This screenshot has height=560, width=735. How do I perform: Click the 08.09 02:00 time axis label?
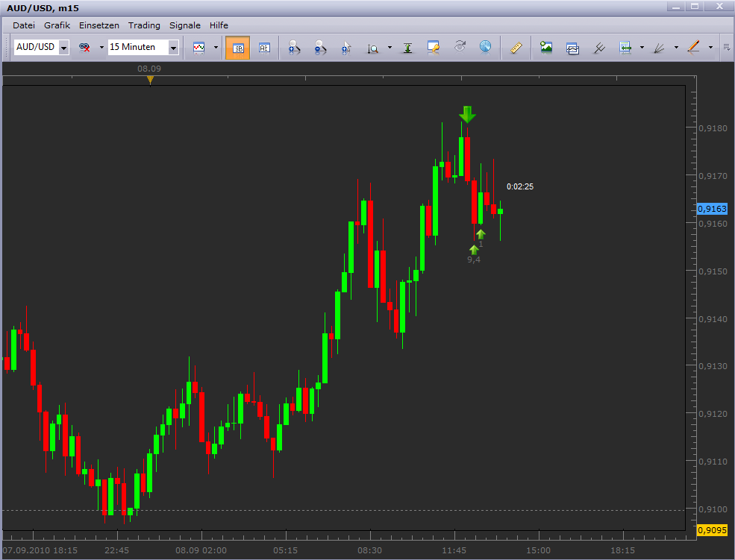[x=201, y=550]
